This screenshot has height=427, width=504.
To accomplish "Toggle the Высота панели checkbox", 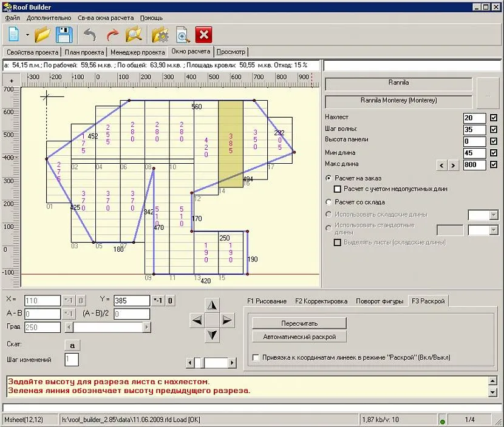I will [x=494, y=141].
